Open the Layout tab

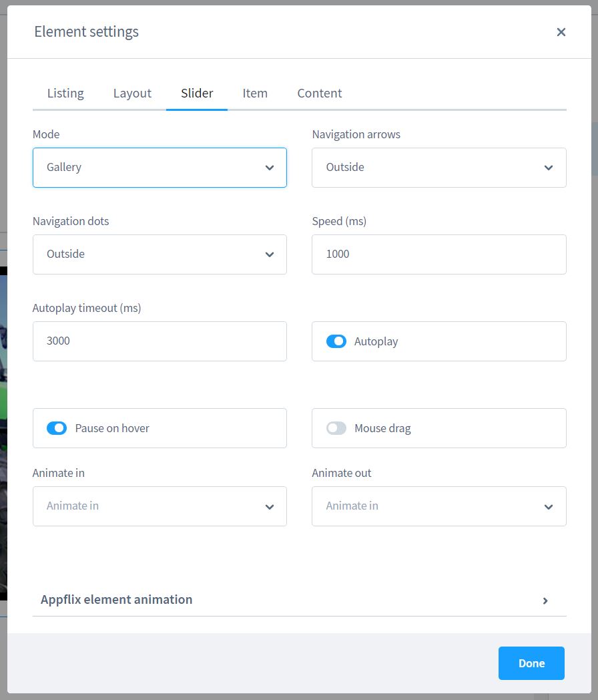pos(132,94)
